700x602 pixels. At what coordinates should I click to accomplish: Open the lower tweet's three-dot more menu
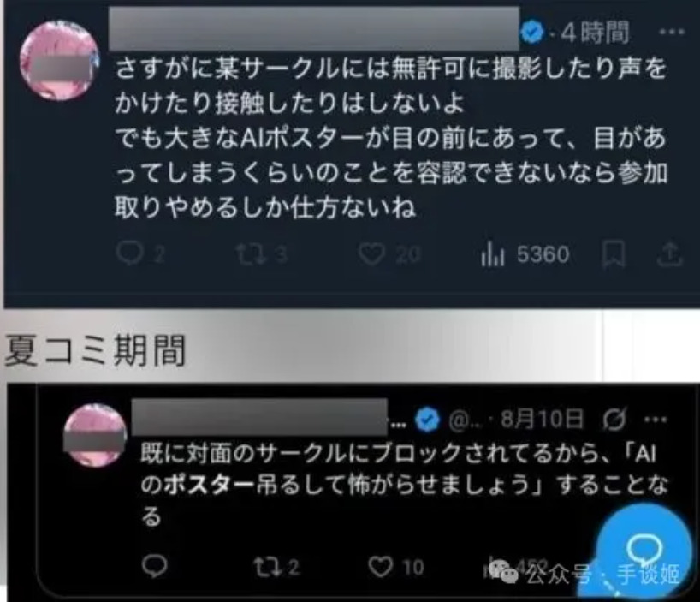coord(656,420)
